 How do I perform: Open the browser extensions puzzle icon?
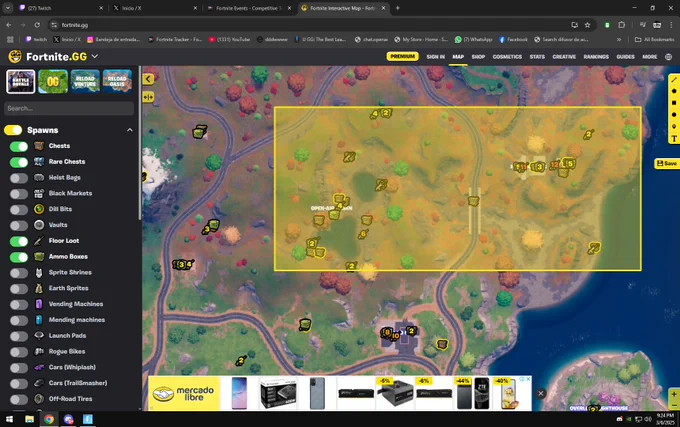pyautogui.click(x=621, y=25)
